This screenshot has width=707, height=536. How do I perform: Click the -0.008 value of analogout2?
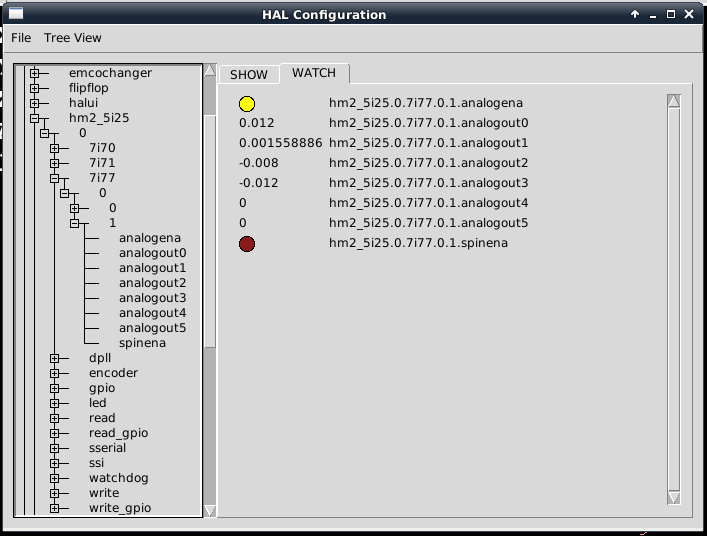coord(258,163)
